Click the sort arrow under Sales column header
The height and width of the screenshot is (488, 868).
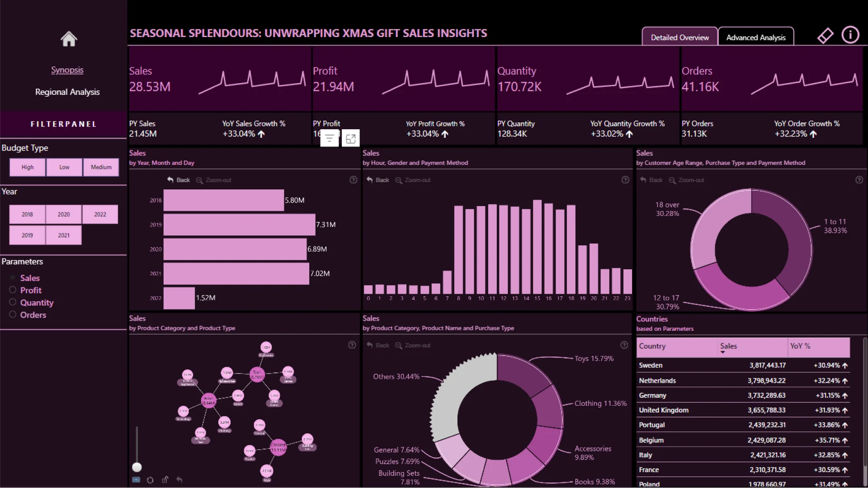722,352
